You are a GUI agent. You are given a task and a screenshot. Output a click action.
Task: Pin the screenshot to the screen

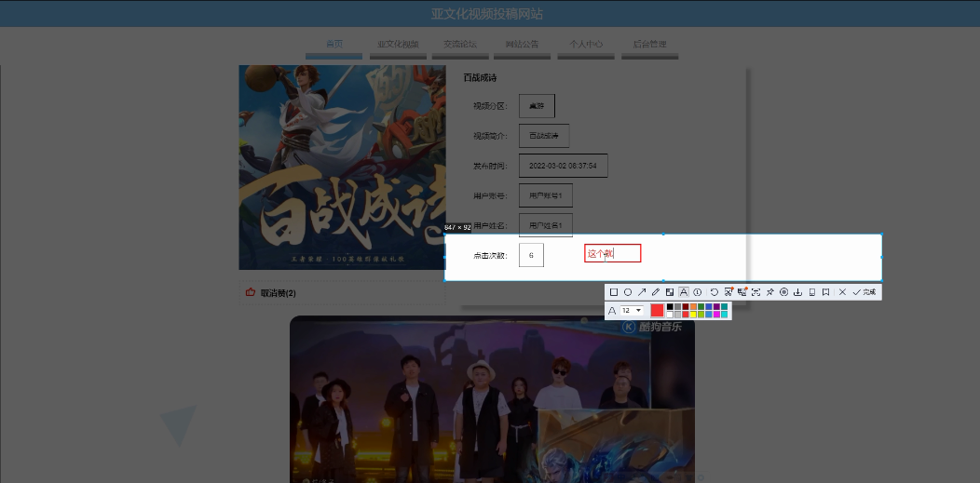(x=769, y=292)
